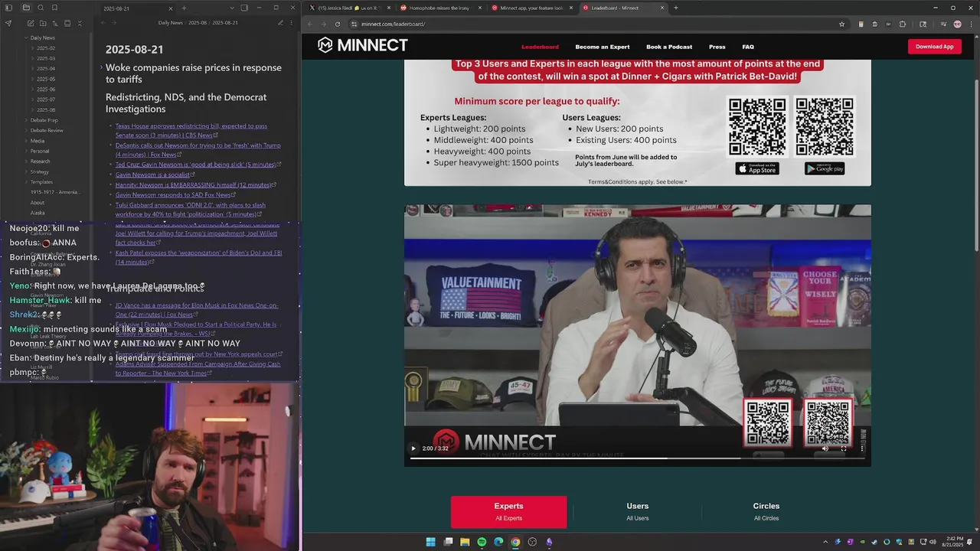Open Chrome extensions puzzle icon

pos(903,24)
